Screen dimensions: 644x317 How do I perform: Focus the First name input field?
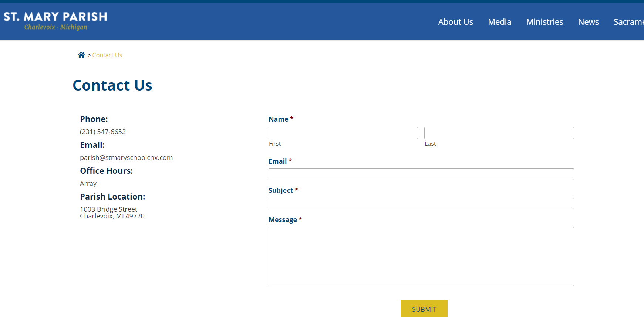343,133
